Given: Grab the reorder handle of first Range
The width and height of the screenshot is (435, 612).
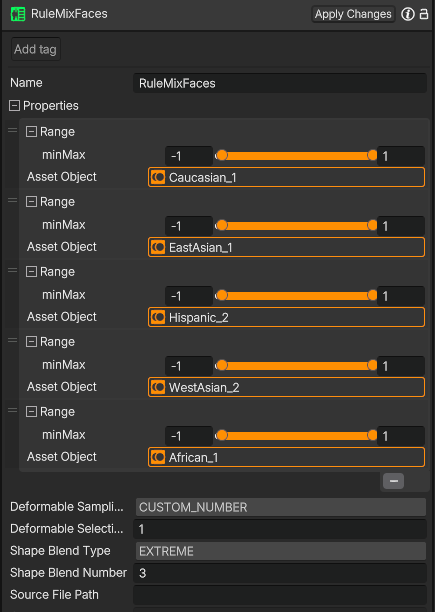Looking at the screenshot, I should 12,130.
